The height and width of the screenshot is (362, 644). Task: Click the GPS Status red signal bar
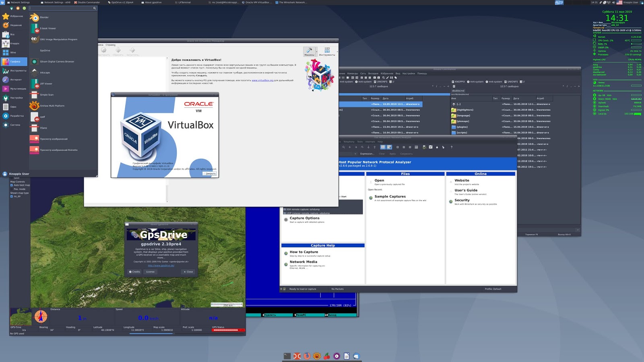coord(228,330)
